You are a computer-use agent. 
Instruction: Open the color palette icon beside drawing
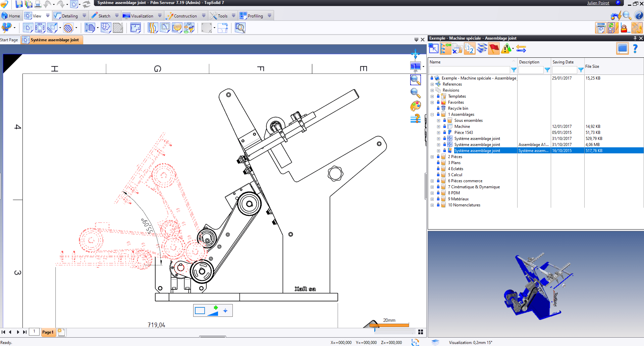416,106
